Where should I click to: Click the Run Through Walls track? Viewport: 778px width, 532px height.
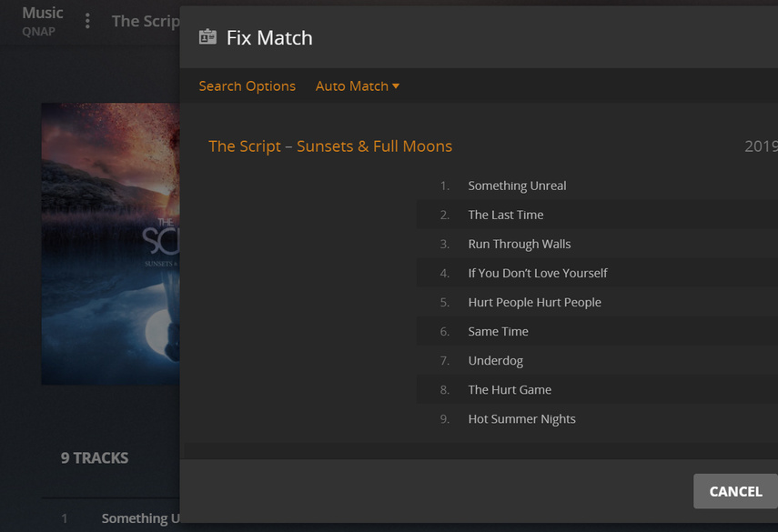click(x=519, y=244)
